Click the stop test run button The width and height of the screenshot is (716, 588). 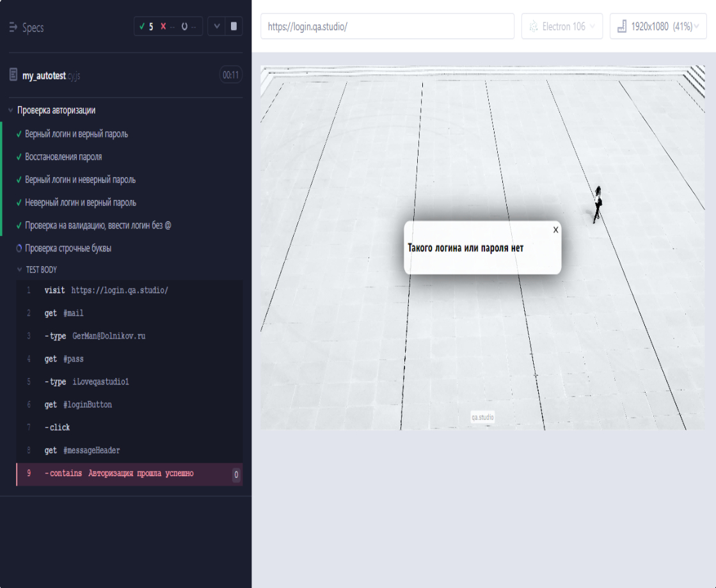pyautogui.click(x=234, y=27)
